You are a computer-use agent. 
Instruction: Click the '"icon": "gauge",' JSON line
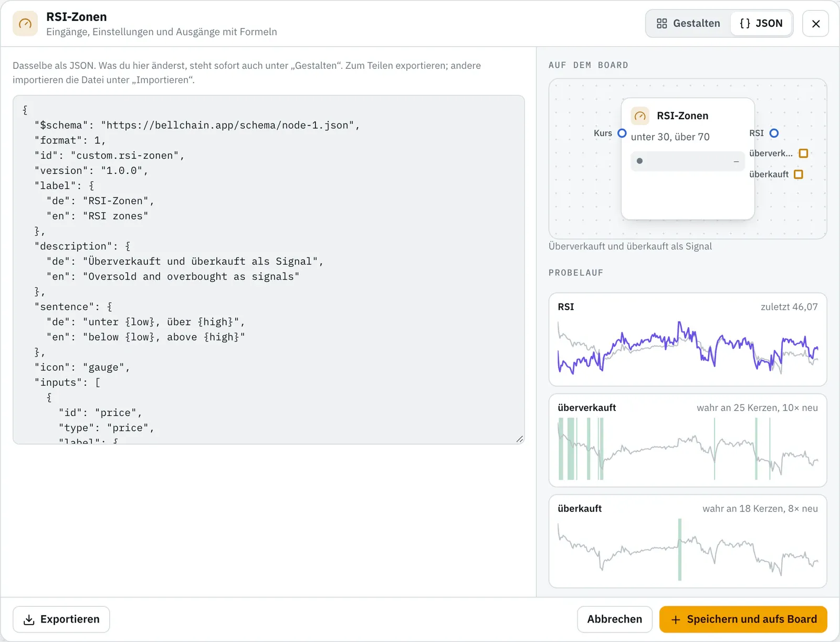click(82, 367)
